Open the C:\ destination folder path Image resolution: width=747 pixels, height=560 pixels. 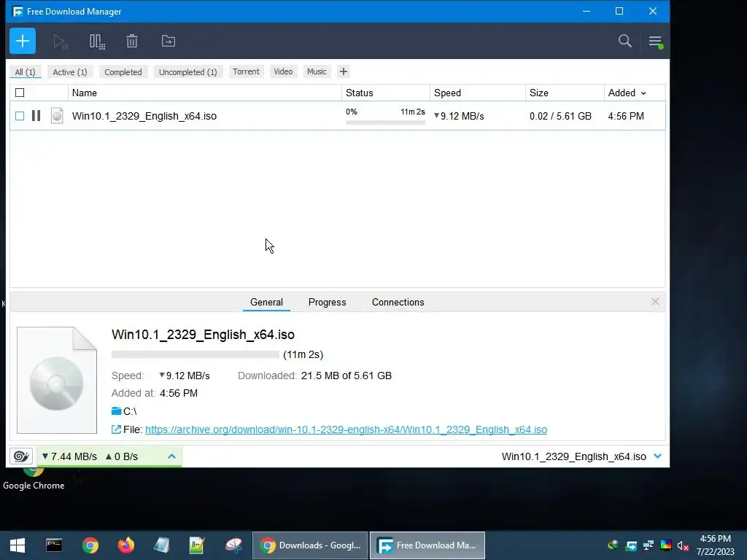[130, 411]
